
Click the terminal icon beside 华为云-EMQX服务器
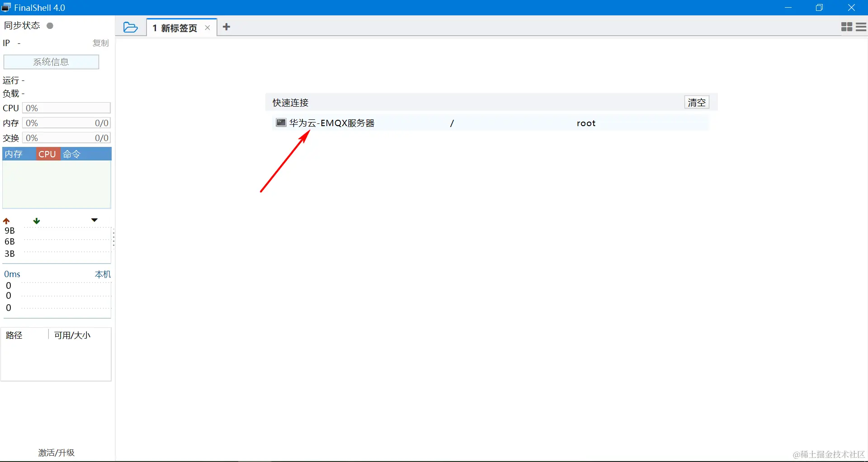pos(281,123)
